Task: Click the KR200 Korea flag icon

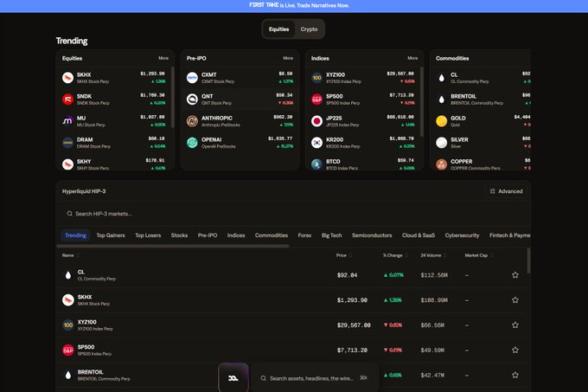Action: tap(316, 143)
